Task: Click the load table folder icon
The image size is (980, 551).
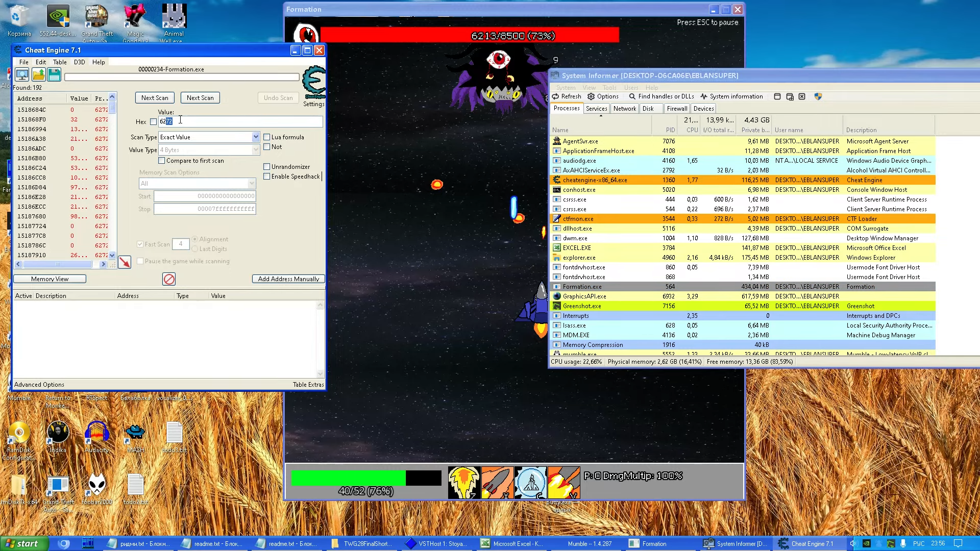Action: pyautogui.click(x=38, y=75)
